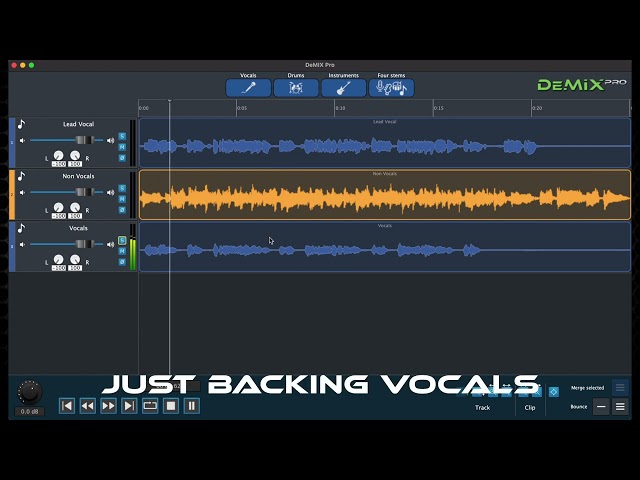The image size is (640, 480).
Task: Pause playback
Action: point(192,406)
